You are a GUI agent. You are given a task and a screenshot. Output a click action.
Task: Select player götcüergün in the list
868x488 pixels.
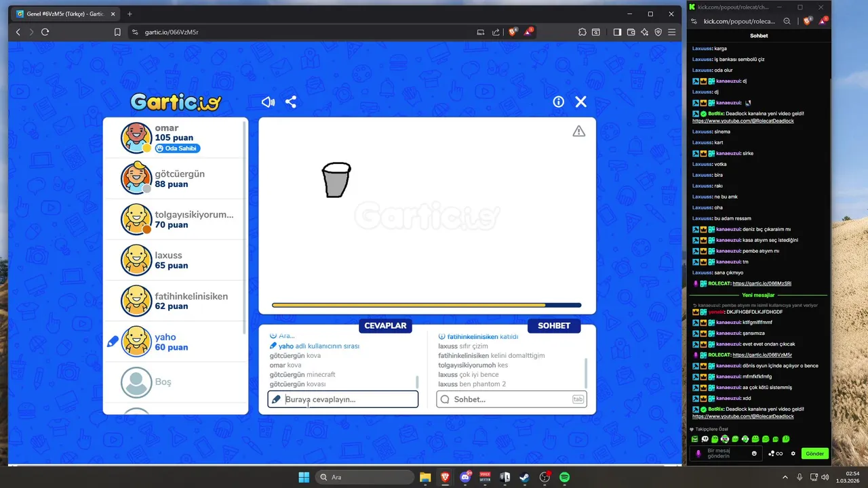click(175, 179)
